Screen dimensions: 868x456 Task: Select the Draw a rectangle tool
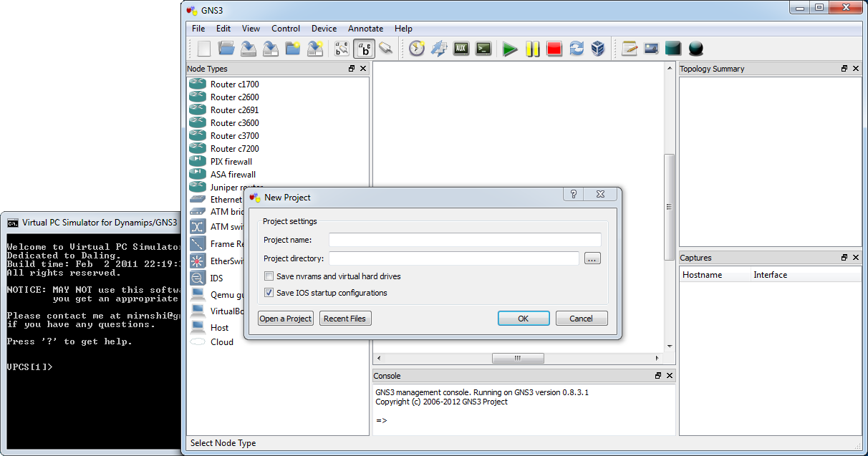pyautogui.click(x=673, y=49)
